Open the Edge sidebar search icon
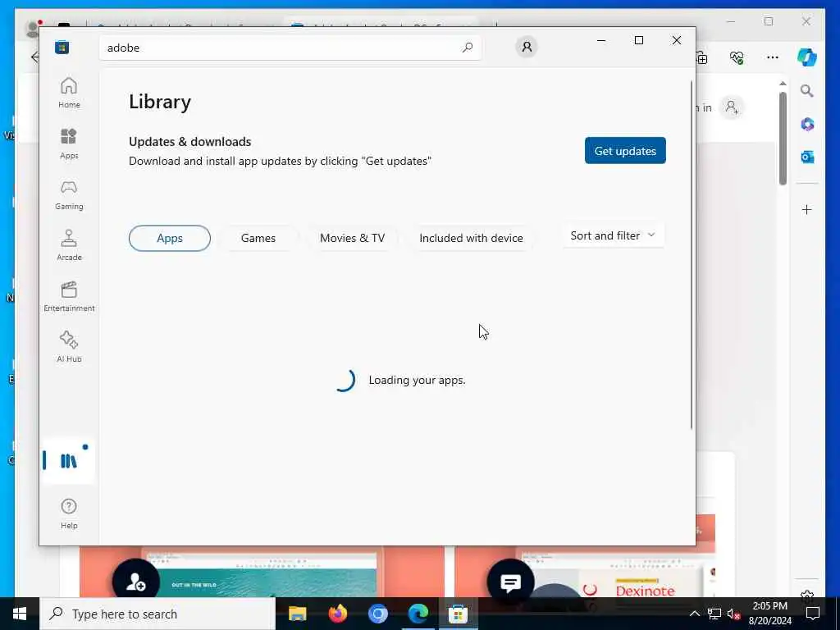 tap(807, 90)
